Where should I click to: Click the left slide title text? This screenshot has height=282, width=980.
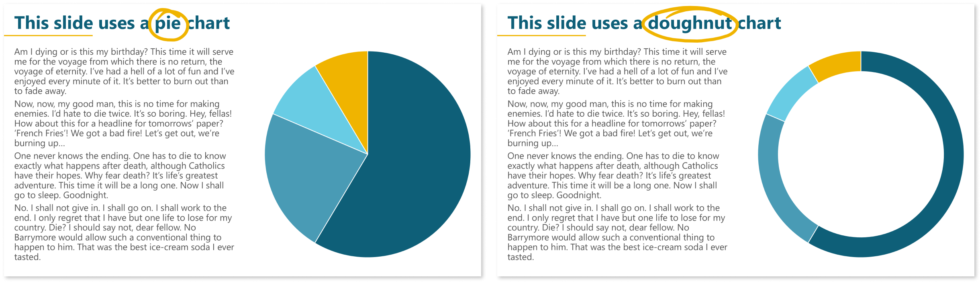(x=122, y=23)
